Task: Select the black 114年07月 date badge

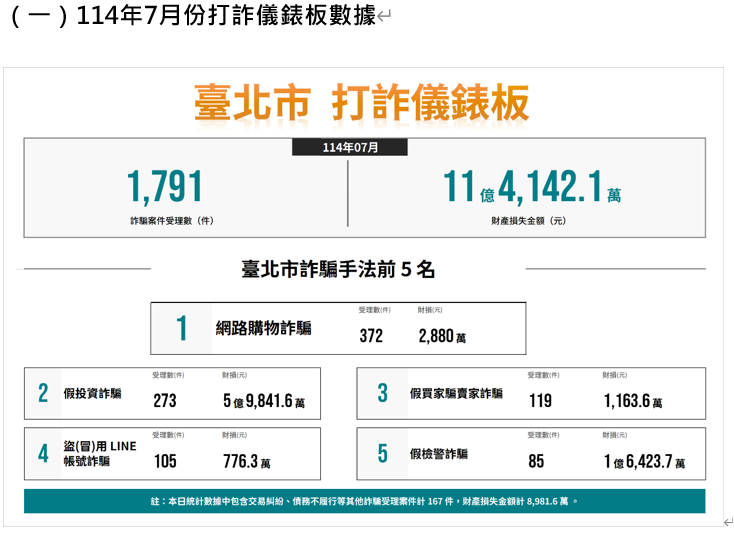Action: tap(350, 147)
